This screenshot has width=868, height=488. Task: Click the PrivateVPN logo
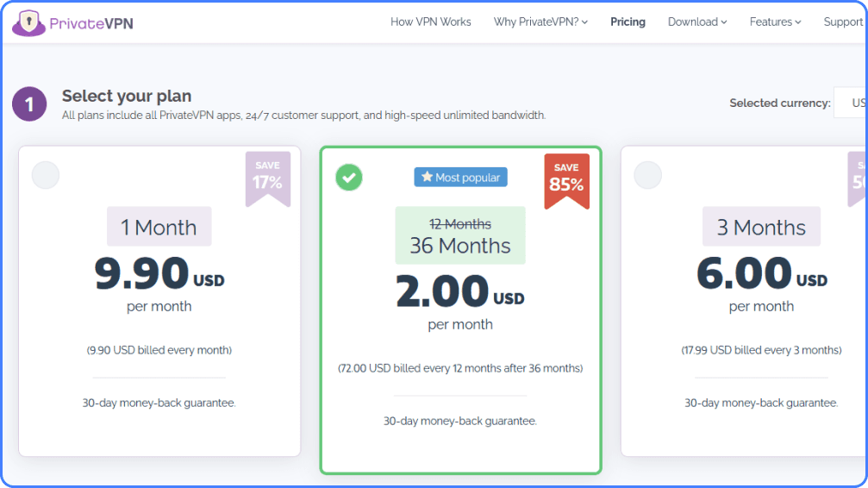click(x=72, y=23)
